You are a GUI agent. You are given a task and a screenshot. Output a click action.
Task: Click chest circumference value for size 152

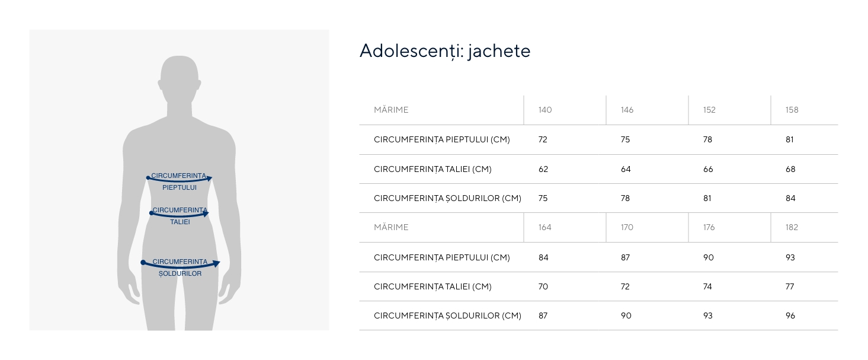tap(707, 140)
